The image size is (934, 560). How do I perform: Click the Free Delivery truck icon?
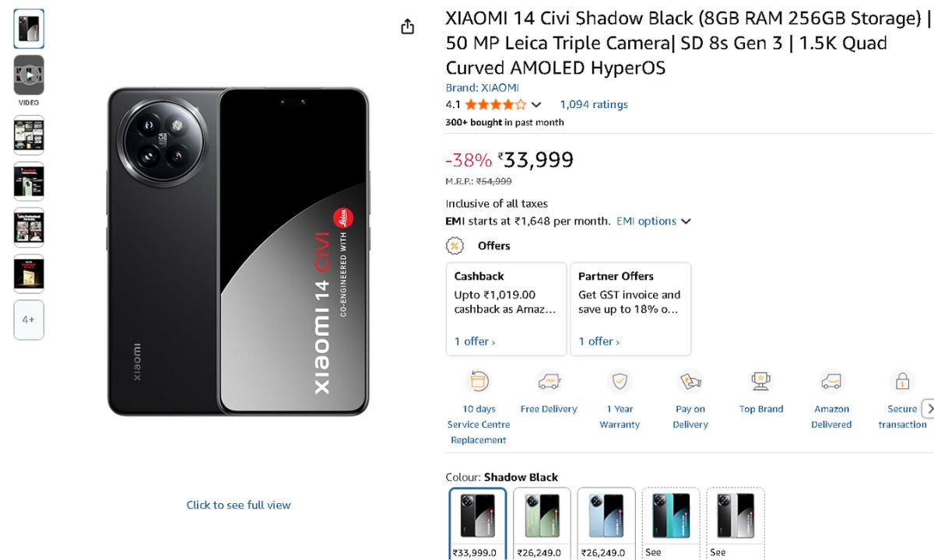(x=549, y=382)
